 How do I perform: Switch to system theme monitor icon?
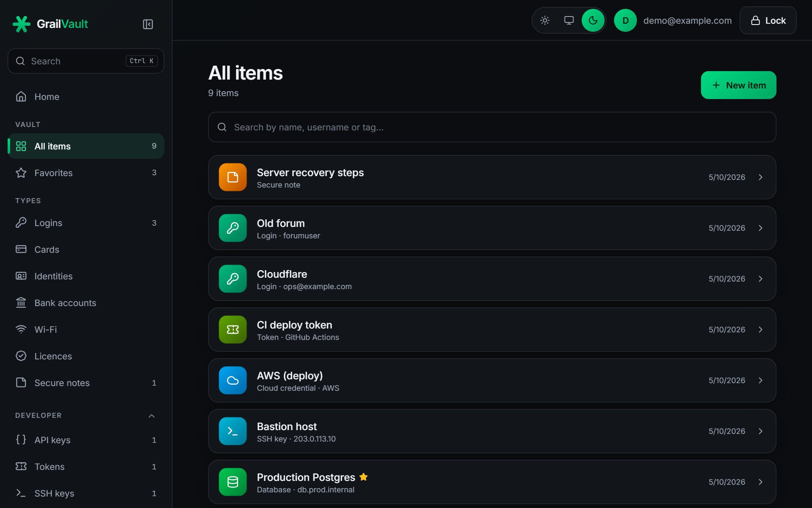(x=569, y=20)
